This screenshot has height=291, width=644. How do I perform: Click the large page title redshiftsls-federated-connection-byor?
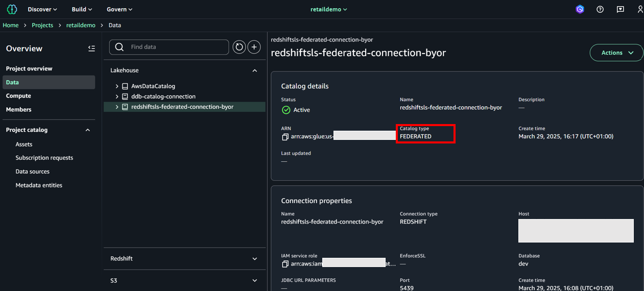359,53
